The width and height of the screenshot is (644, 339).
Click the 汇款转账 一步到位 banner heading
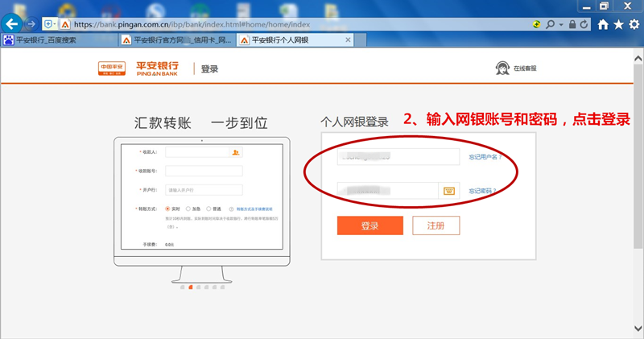200,123
